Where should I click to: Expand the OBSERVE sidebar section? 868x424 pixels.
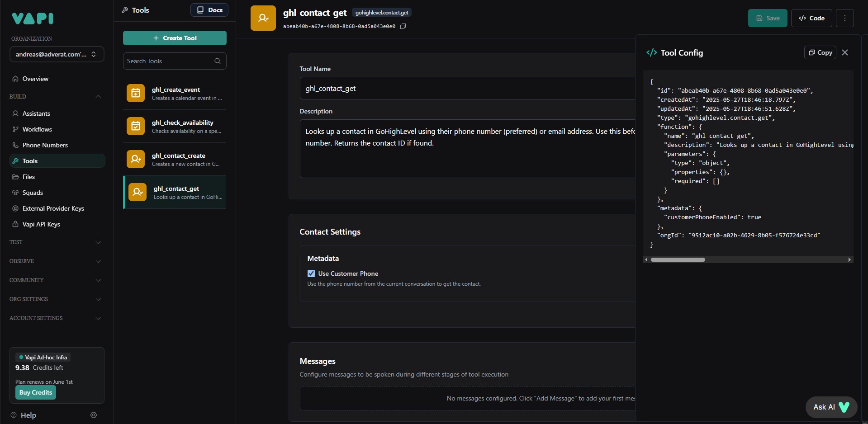point(55,261)
